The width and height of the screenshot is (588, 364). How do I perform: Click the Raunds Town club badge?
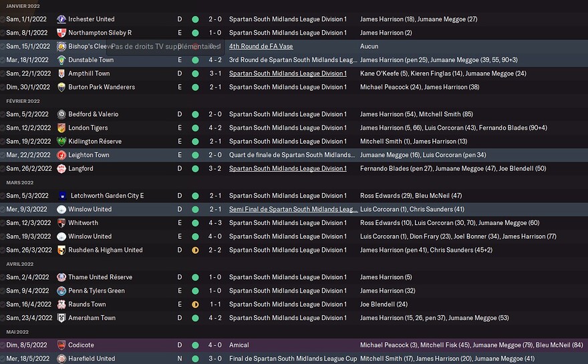tap(61, 305)
